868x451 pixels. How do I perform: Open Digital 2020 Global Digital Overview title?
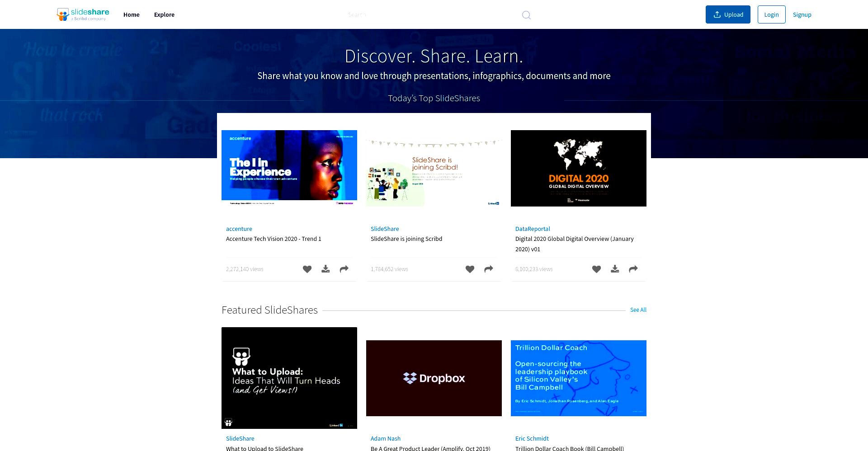pos(575,244)
